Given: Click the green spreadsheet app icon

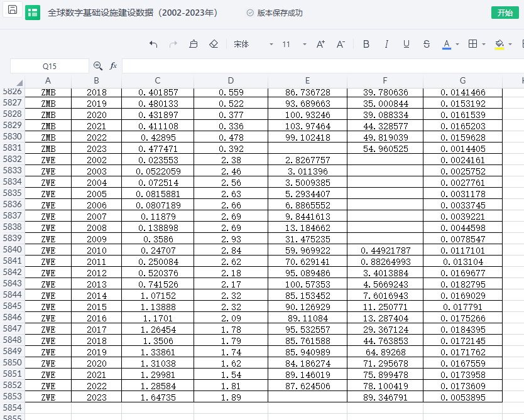Looking at the screenshot, I should pyautogui.click(x=33, y=13).
